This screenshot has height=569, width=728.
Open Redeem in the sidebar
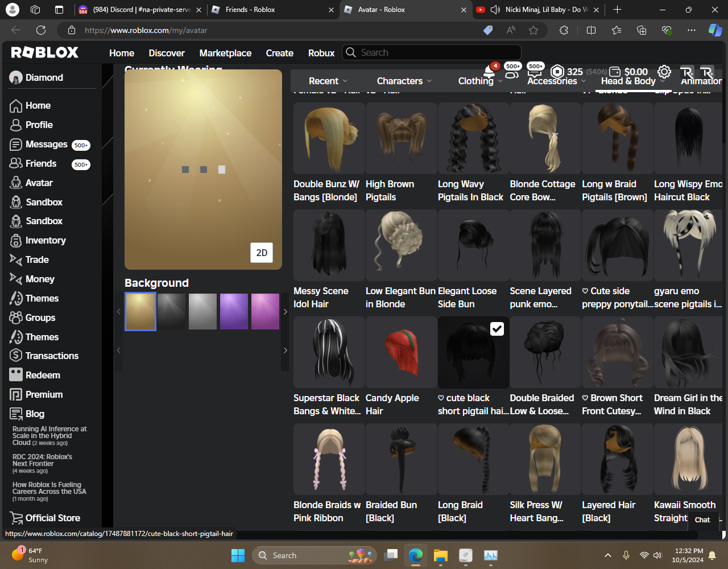pyautogui.click(x=35, y=376)
